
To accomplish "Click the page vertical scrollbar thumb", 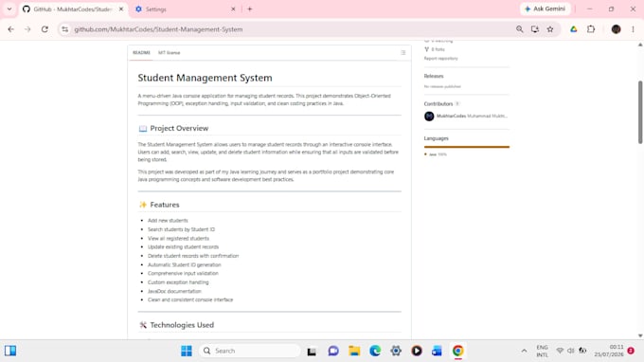I will (640, 112).
